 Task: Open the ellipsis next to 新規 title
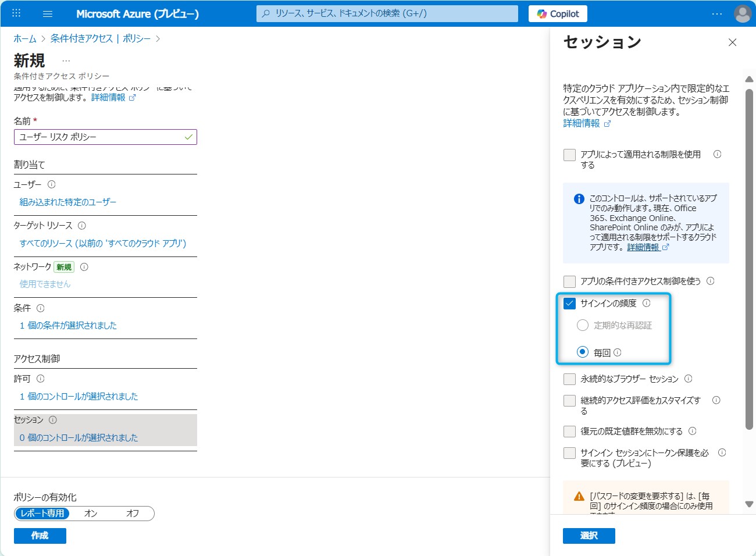click(66, 60)
